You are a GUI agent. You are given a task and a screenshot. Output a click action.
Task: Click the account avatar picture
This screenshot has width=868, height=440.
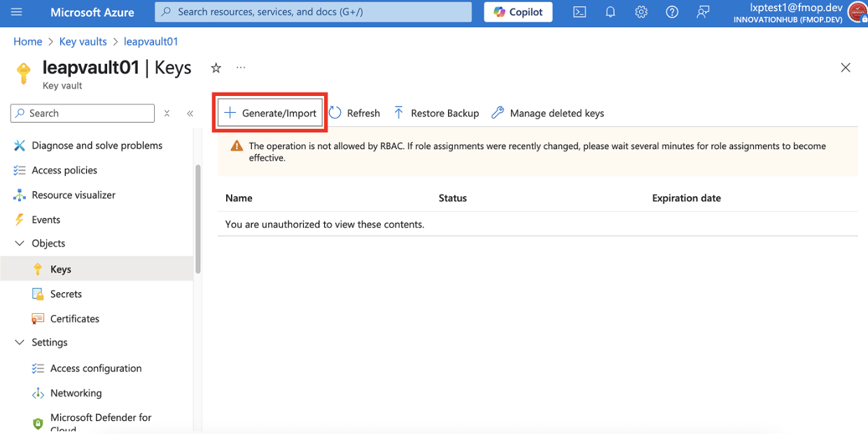(x=857, y=12)
